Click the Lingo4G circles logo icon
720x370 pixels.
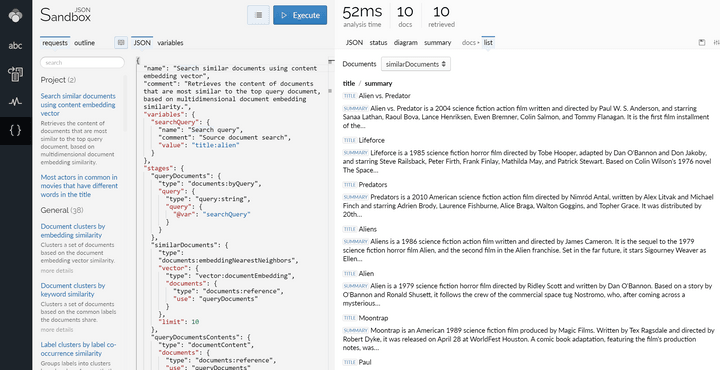pos(16,15)
